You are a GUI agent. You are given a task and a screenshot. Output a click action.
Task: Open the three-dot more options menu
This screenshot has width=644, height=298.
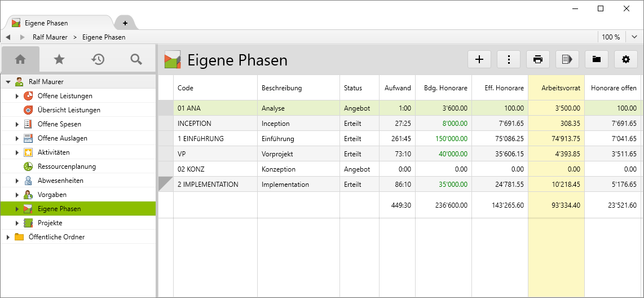[x=509, y=59]
